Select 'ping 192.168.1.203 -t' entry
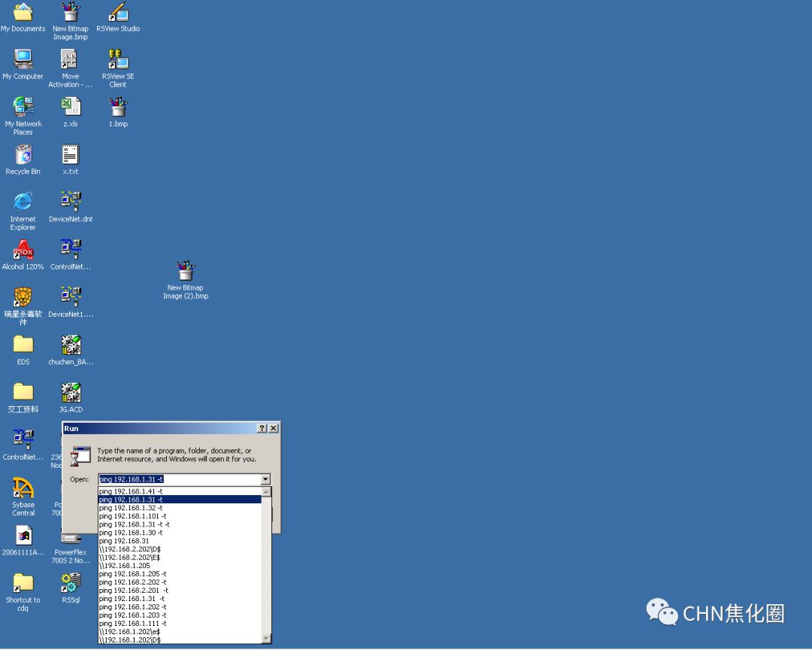 (180, 615)
